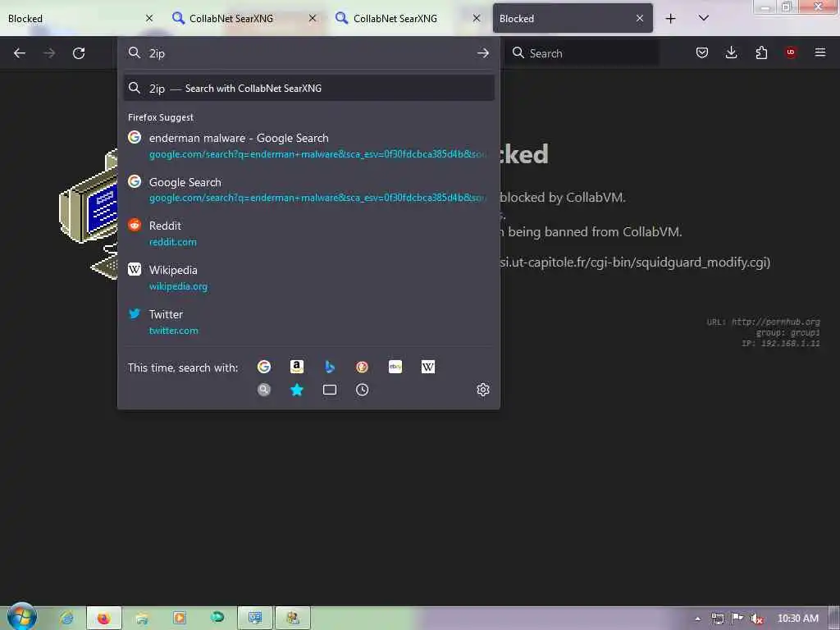This screenshot has width=840, height=630.
Task: Search this time with eBay icon
Action: click(x=395, y=367)
